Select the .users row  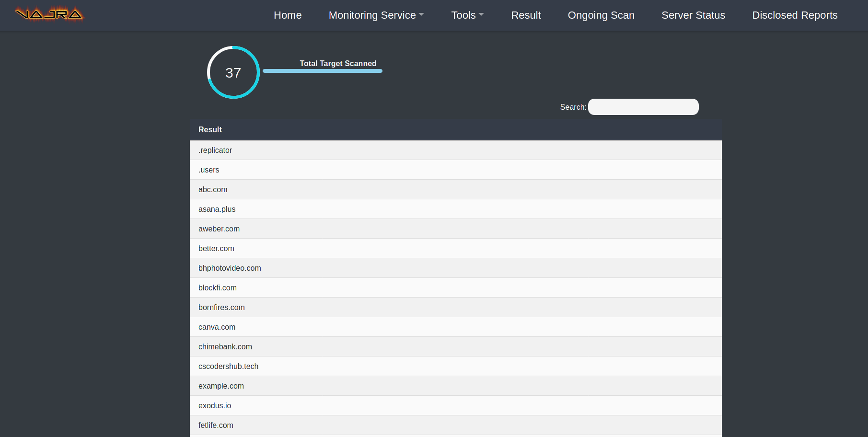[x=456, y=170]
